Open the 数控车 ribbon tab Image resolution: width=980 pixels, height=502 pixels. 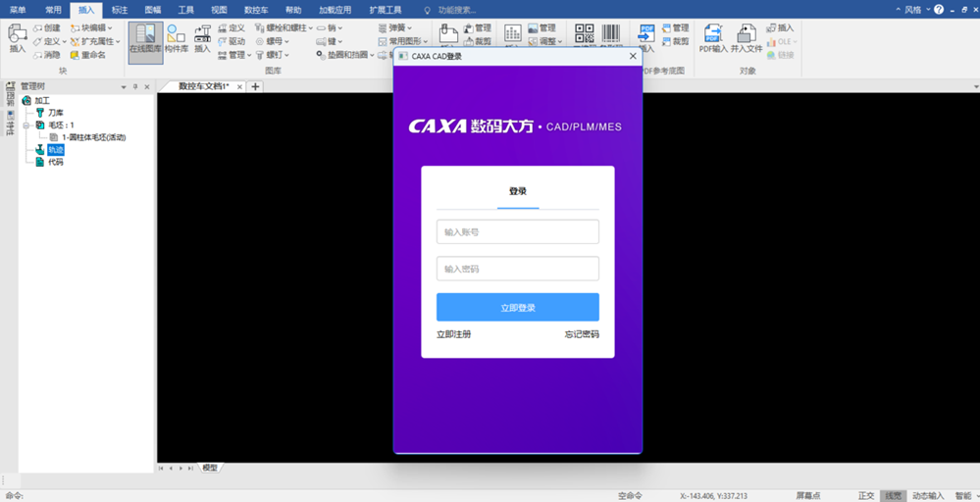256,10
